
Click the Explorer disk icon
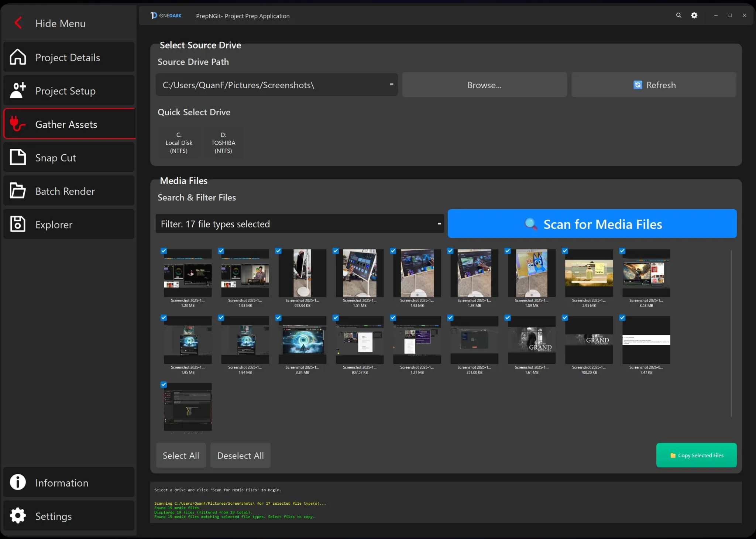(18, 224)
